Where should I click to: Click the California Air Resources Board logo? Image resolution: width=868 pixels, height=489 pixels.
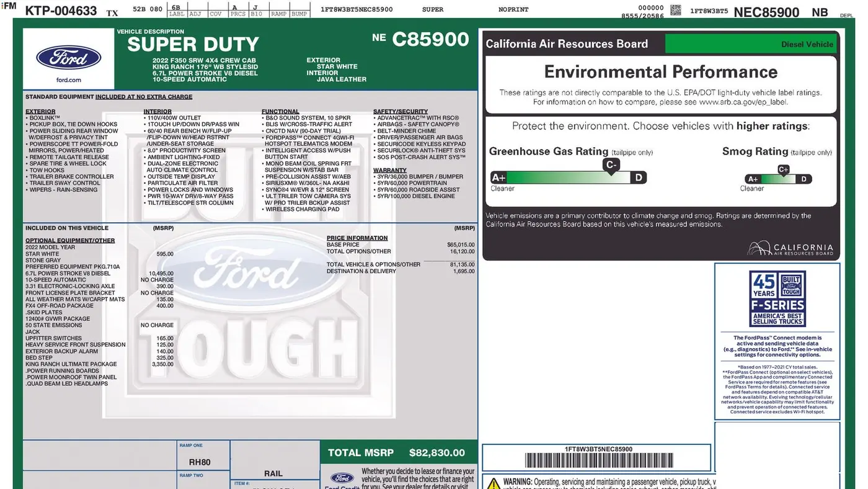[790, 249]
